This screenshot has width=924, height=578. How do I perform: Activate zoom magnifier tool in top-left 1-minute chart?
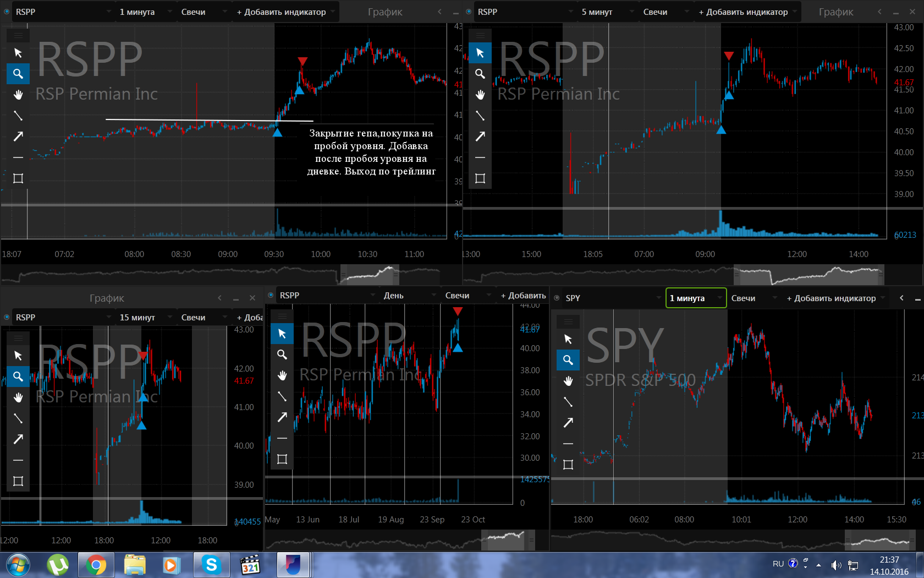click(x=18, y=74)
